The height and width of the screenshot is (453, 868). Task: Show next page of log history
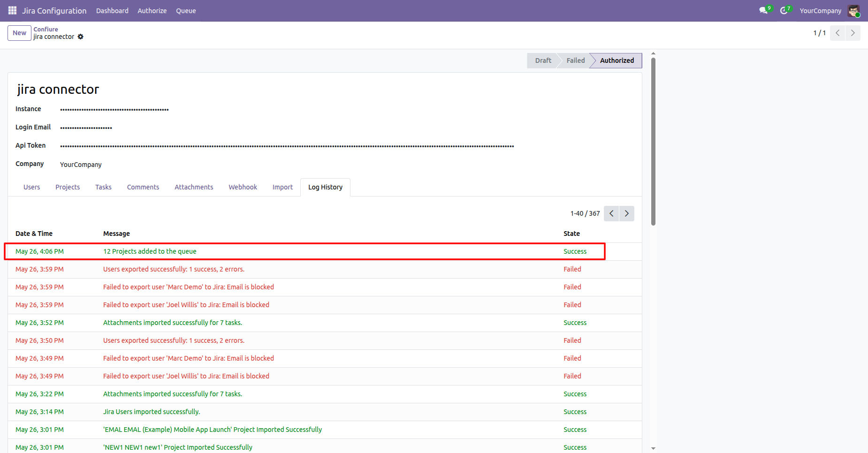tap(627, 213)
